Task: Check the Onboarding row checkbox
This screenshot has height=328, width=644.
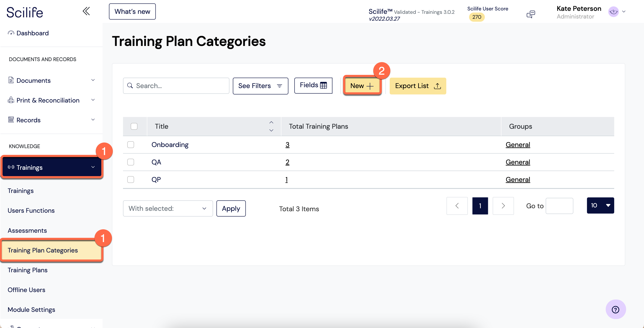Action: pyautogui.click(x=130, y=145)
